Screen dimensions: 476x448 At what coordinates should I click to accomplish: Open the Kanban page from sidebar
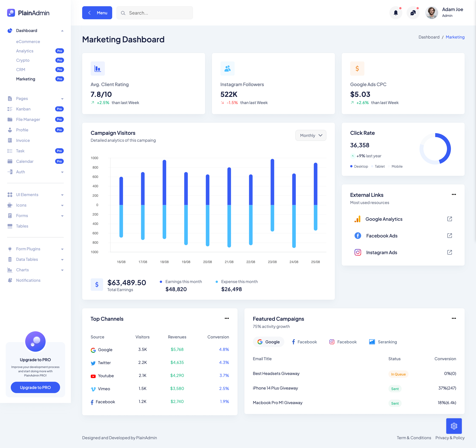[x=23, y=109]
